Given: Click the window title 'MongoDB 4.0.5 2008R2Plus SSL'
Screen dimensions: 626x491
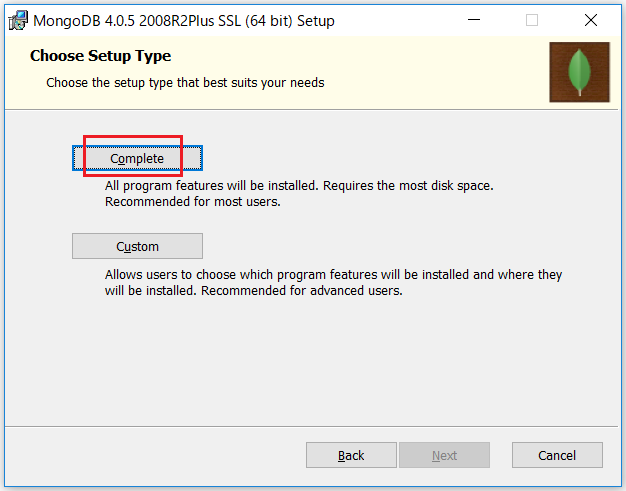Looking at the screenshot, I should click(x=130, y=21).
